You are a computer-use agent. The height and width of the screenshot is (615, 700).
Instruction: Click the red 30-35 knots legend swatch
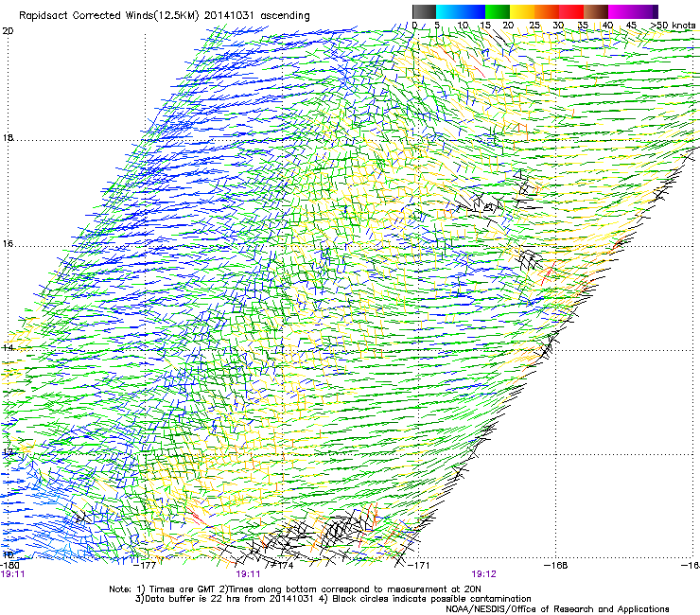(571, 12)
